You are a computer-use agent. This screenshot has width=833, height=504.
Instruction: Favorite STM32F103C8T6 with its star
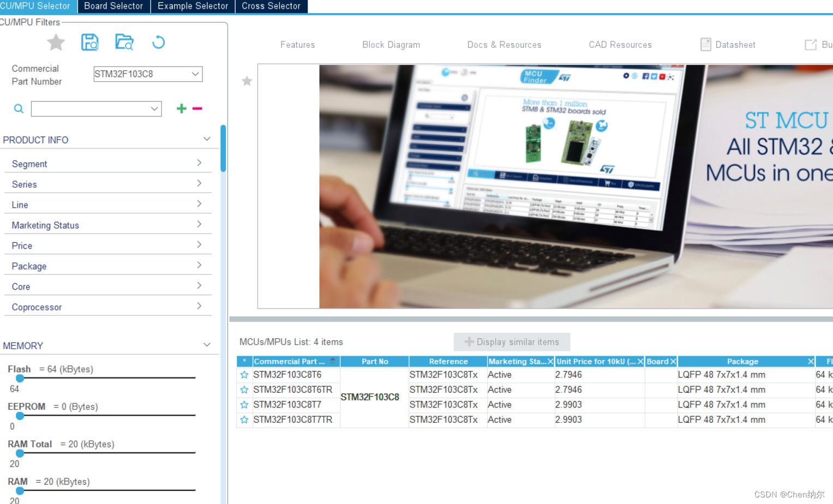click(244, 375)
